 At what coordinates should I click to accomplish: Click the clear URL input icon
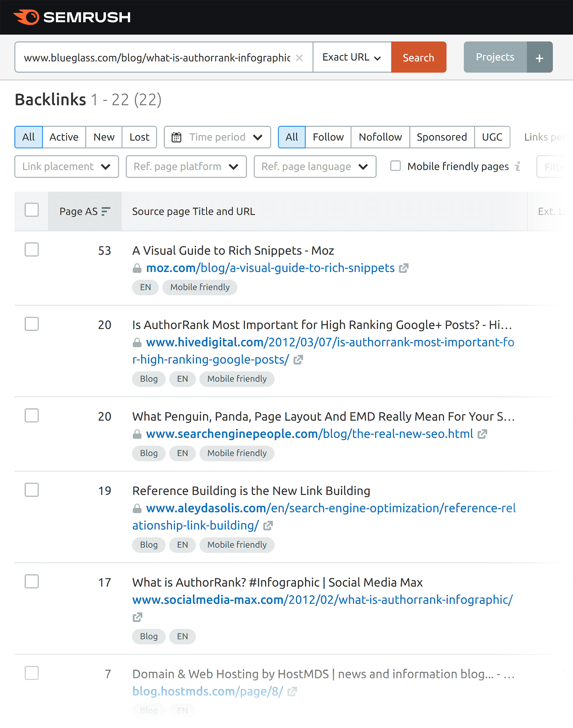pos(301,57)
